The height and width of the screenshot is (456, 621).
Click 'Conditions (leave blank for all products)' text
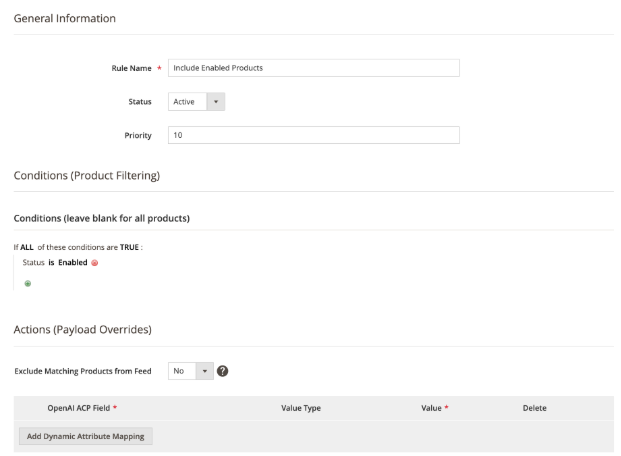coord(102,218)
